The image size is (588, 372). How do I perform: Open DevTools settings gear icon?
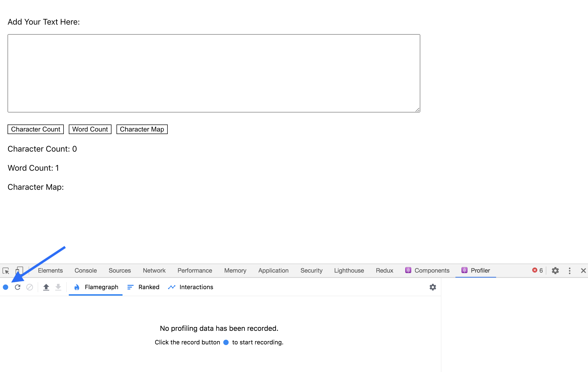pos(555,271)
